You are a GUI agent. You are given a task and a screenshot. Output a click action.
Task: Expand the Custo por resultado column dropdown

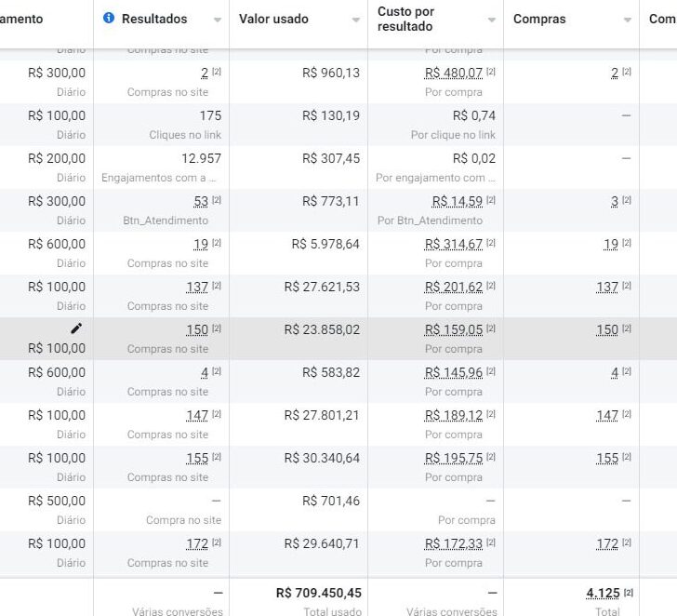pos(492,20)
